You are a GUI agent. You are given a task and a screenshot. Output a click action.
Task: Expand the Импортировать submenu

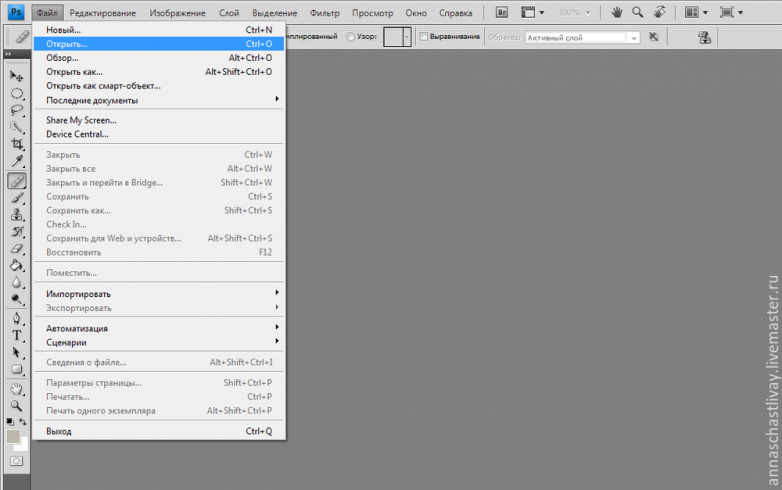(159, 294)
